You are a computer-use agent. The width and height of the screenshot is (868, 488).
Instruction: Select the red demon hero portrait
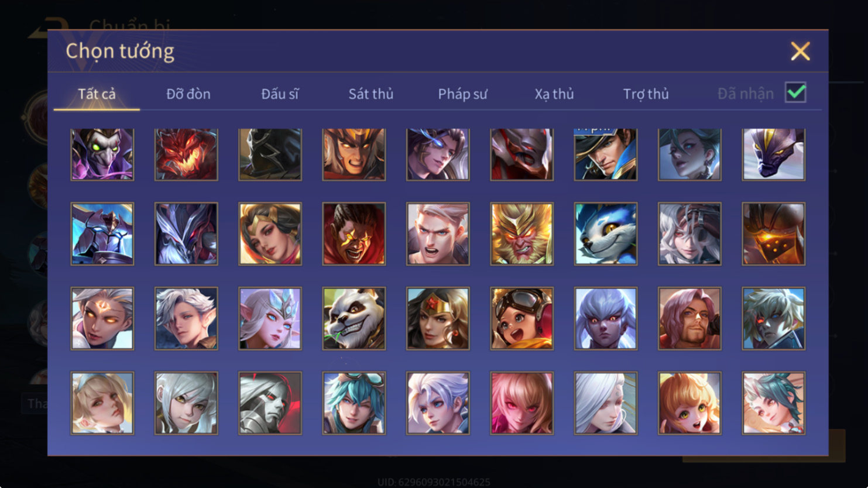tap(186, 154)
